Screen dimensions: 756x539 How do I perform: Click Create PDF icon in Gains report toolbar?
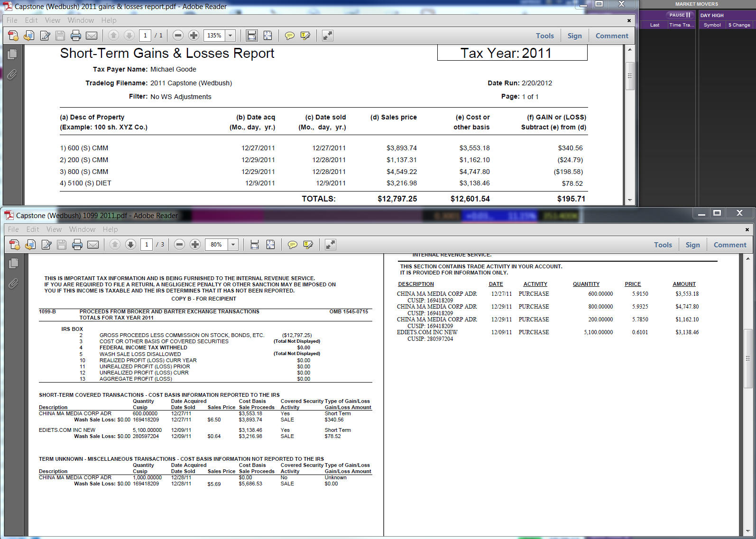13,36
